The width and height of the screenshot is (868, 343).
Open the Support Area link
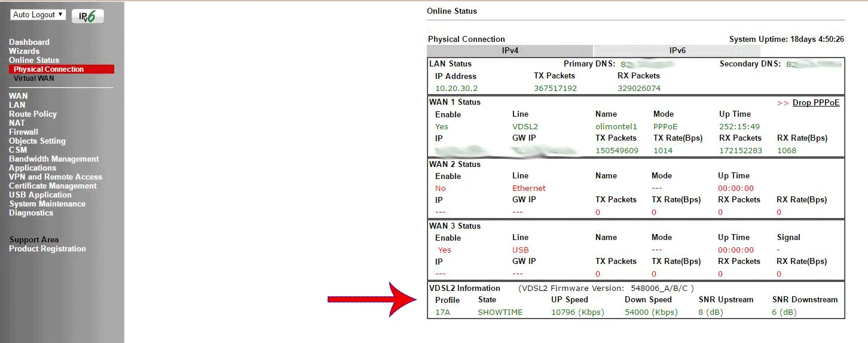tap(33, 239)
